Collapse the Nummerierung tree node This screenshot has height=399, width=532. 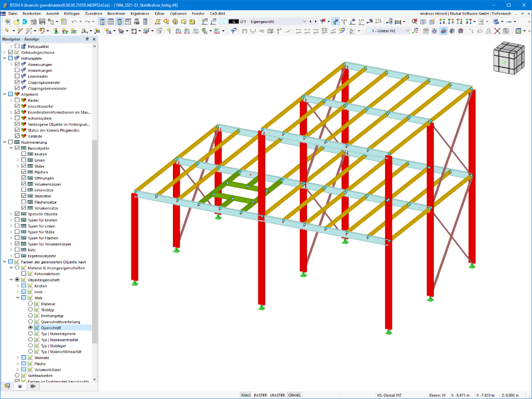pyautogui.click(x=5, y=142)
